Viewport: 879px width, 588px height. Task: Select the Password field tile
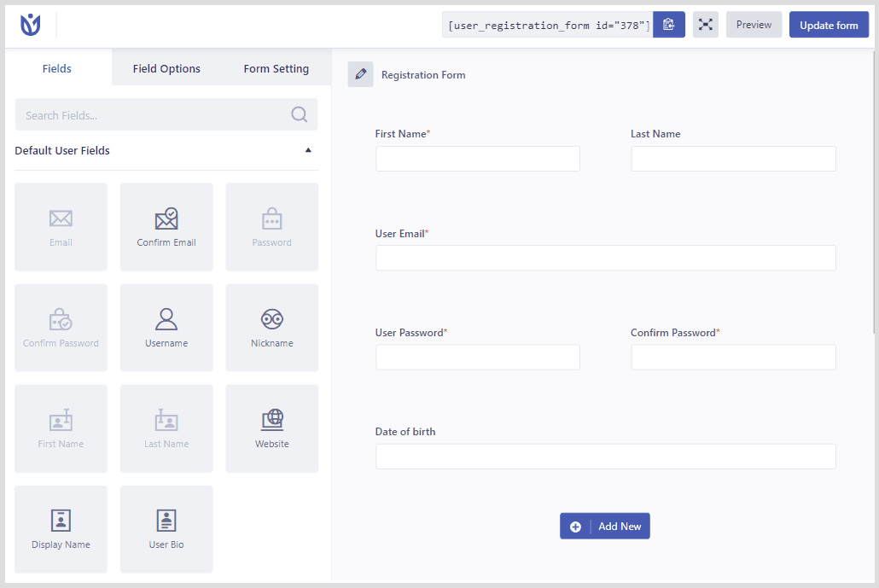[x=272, y=226]
